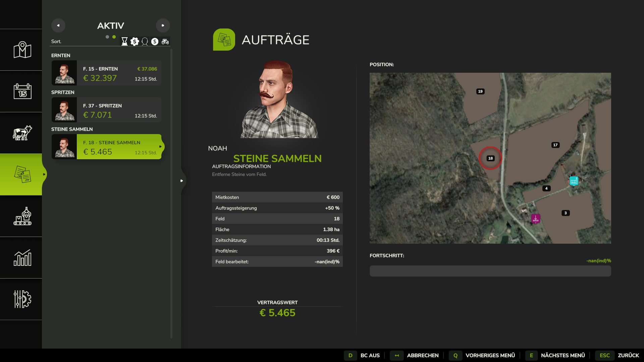Click the Fortschritt progress bar

(x=490, y=271)
